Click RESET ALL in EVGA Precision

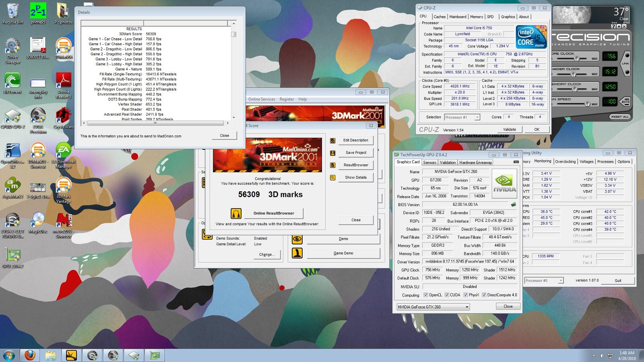click(x=619, y=117)
